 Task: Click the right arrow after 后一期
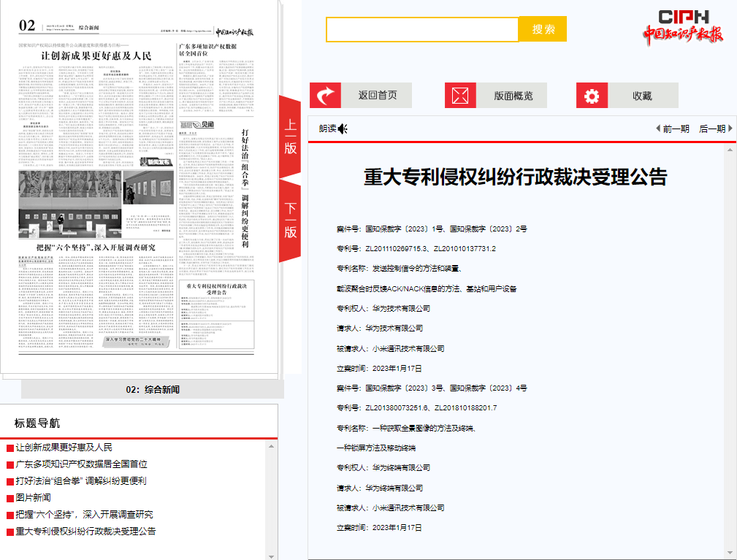click(730, 129)
